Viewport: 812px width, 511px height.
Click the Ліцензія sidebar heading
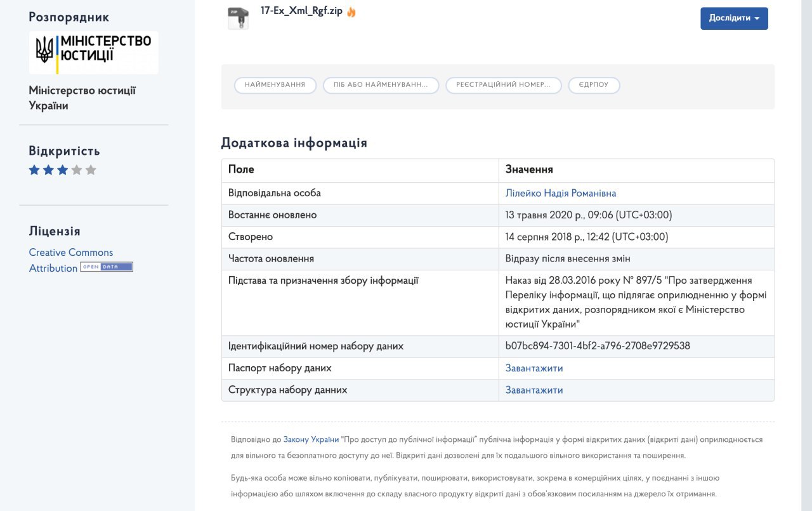[55, 231]
